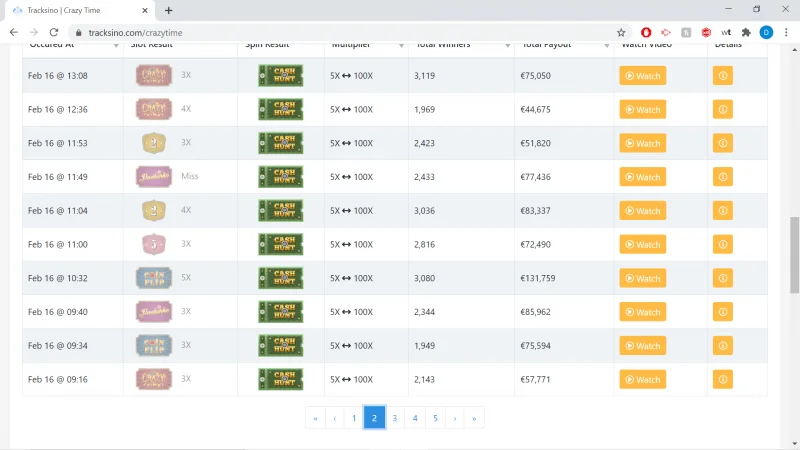Jump to first page with « button
Screen dimensions: 800x450
tap(315, 418)
